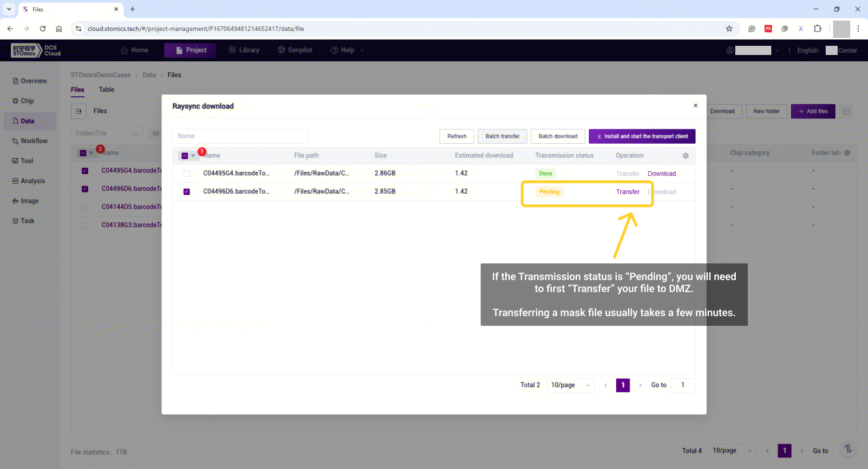Switch language via English link
Image resolution: width=868 pixels, height=469 pixels.
(x=807, y=50)
